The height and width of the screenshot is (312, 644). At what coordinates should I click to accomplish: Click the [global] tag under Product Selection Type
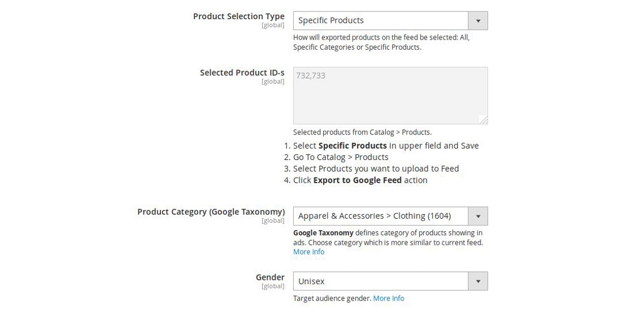273,25
